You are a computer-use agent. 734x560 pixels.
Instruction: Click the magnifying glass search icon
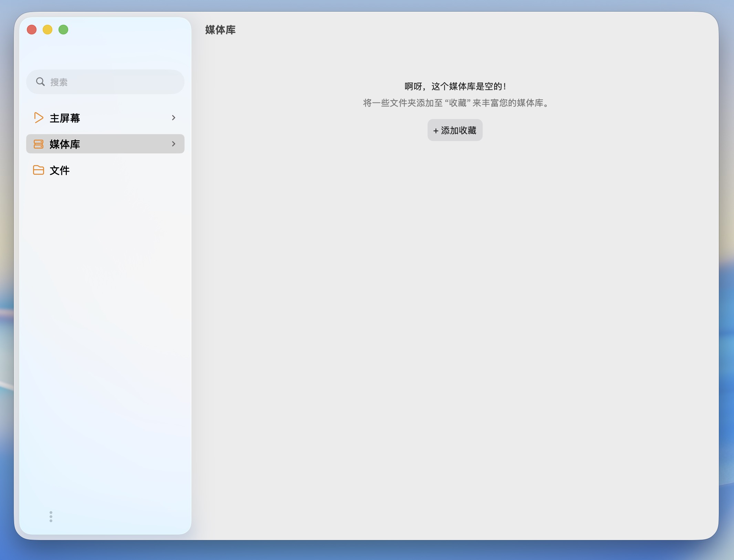[x=41, y=82]
